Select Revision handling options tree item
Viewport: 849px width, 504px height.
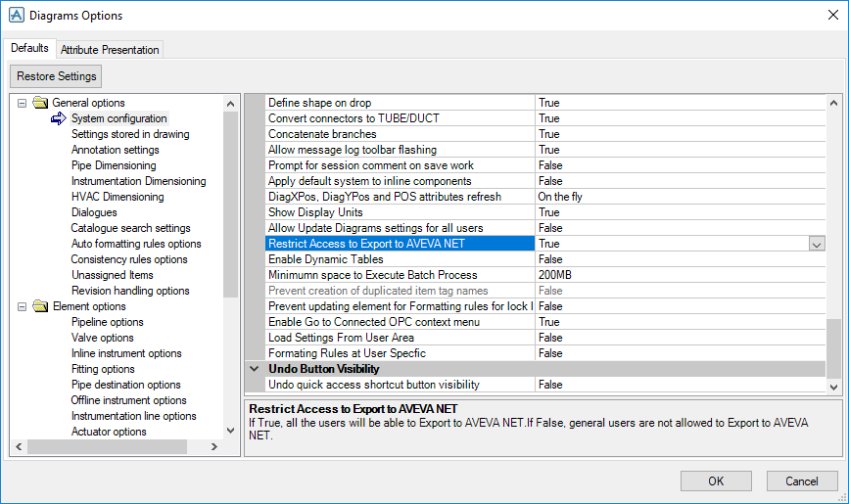pos(130,291)
